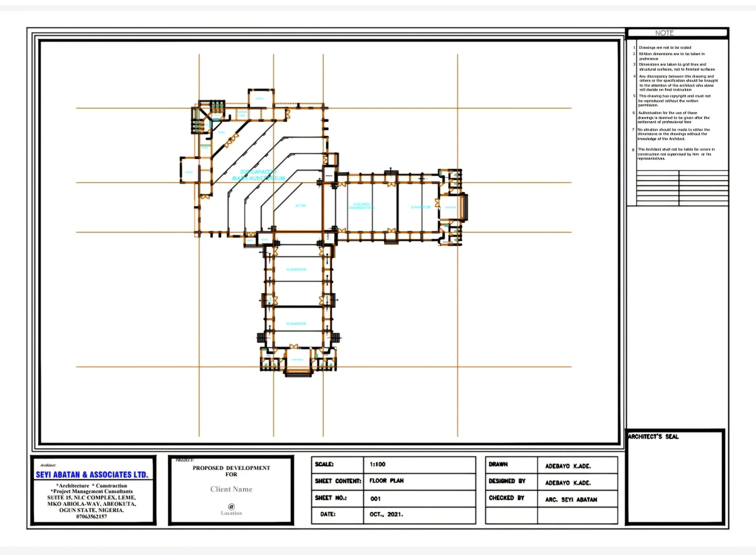Select sheet number 001 field
The width and height of the screenshot is (756, 555).
pyautogui.click(x=375, y=498)
